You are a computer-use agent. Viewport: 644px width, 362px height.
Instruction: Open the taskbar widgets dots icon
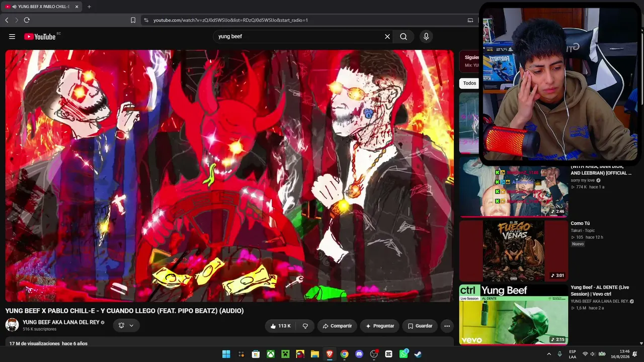click(x=241, y=354)
